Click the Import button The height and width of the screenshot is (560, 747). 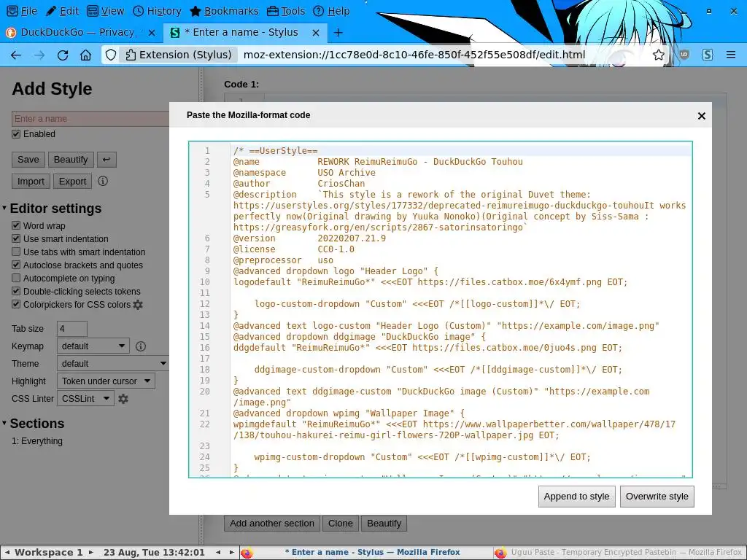(x=31, y=181)
